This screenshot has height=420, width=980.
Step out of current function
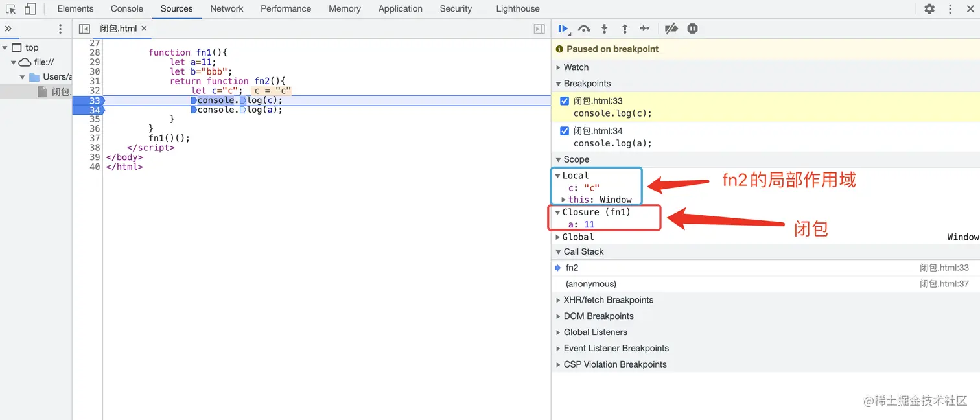pos(625,29)
